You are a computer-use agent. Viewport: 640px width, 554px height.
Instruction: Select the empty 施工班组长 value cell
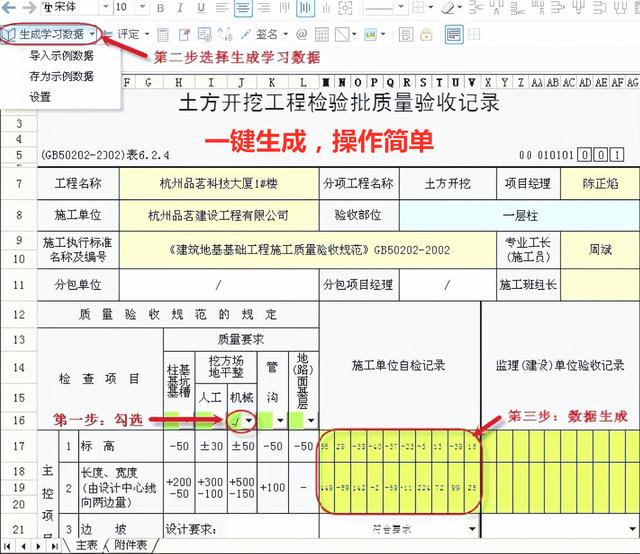click(x=600, y=285)
